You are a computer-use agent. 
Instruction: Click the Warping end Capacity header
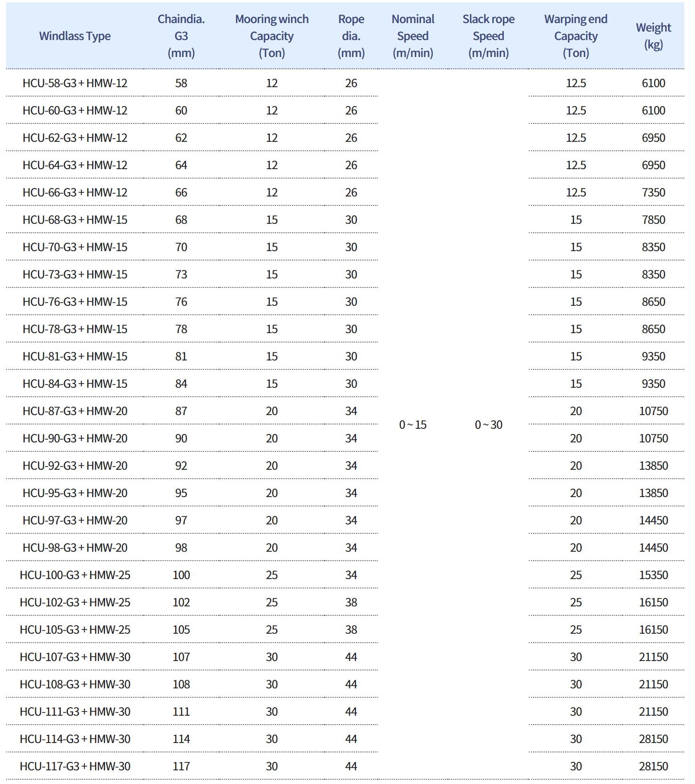click(576, 36)
